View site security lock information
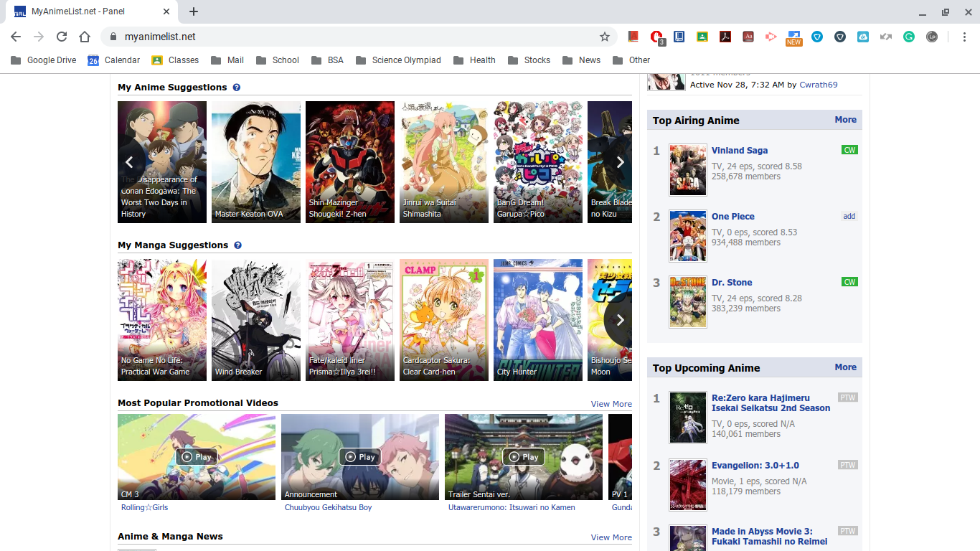 click(113, 37)
